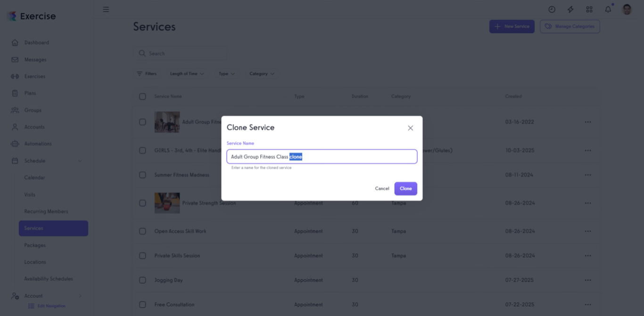Select the header checkbox to select all services
The height and width of the screenshot is (316, 644).
pos(142,96)
